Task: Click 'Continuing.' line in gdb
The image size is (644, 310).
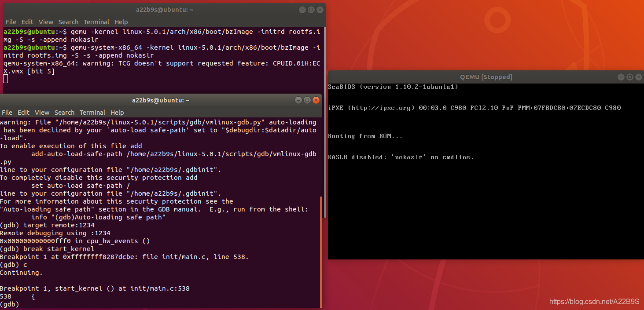Action: pos(21,273)
